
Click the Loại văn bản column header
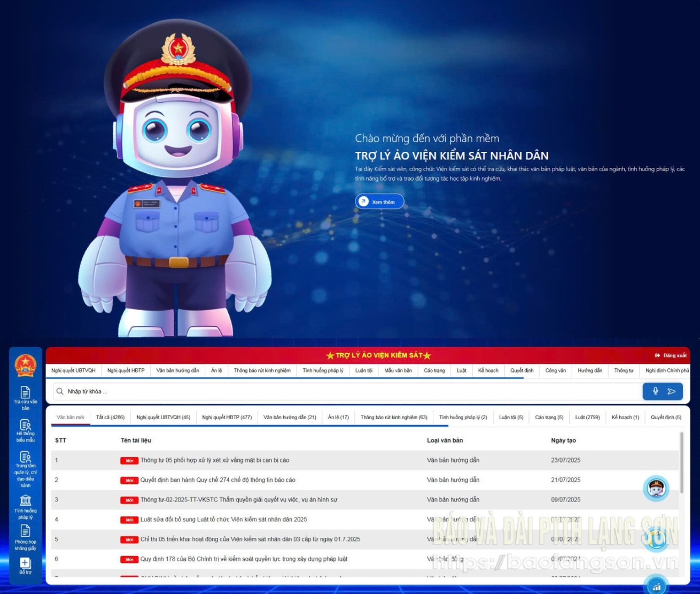[x=445, y=441]
